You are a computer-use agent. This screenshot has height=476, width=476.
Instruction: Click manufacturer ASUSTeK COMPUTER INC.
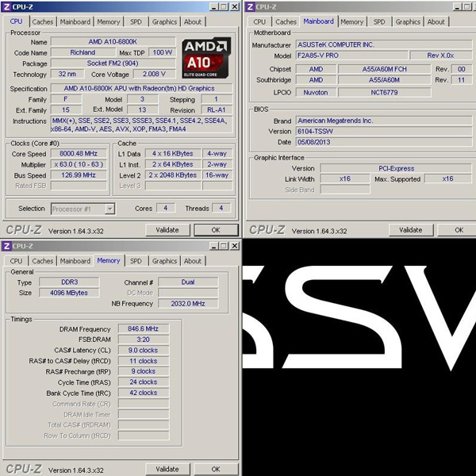[x=384, y=44]
